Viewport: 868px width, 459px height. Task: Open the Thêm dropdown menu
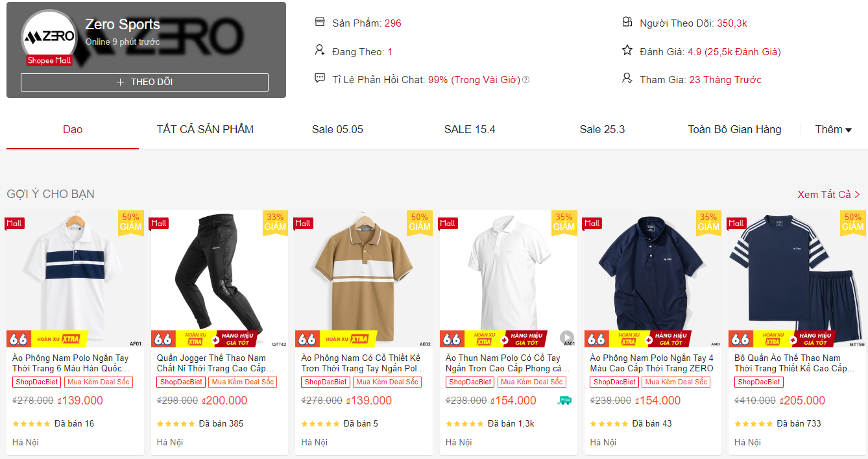(x=834, y=129)
